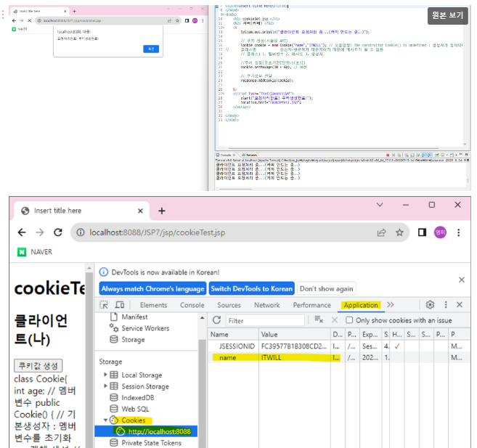Click Switch DevTools to Korean

tap(252, 289)
